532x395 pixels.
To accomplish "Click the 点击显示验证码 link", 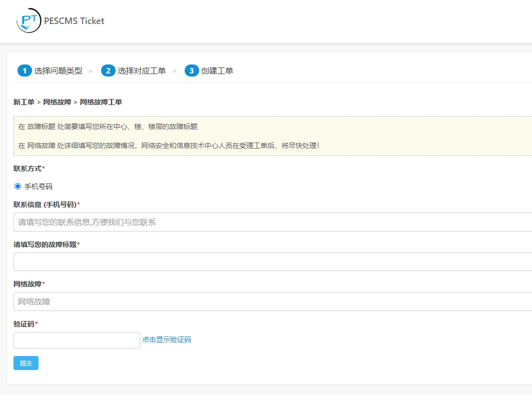I will [167, 340].
